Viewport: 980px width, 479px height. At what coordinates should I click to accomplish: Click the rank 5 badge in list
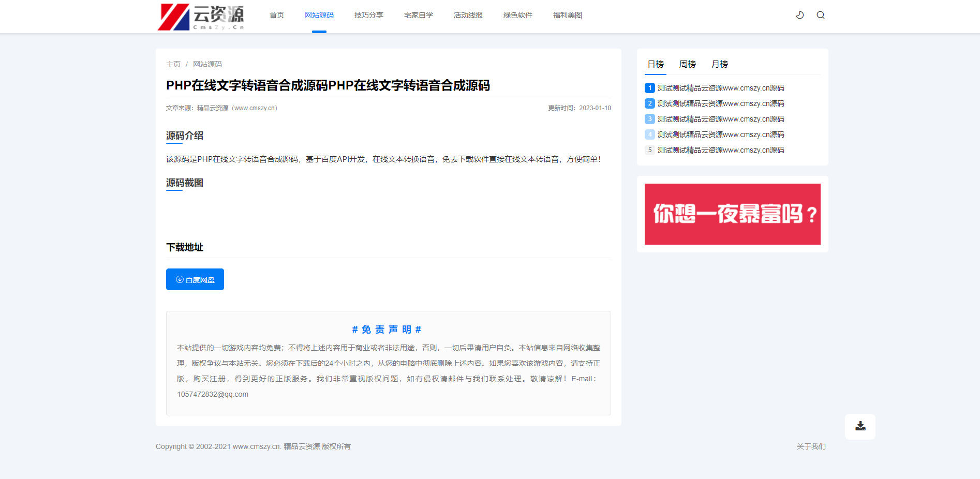click(x=650, y=150)
